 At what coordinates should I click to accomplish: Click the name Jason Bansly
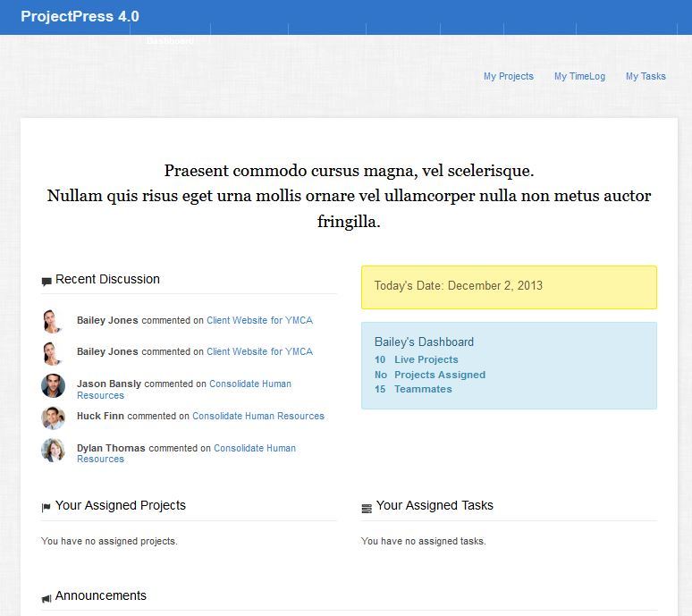[109, 384]
